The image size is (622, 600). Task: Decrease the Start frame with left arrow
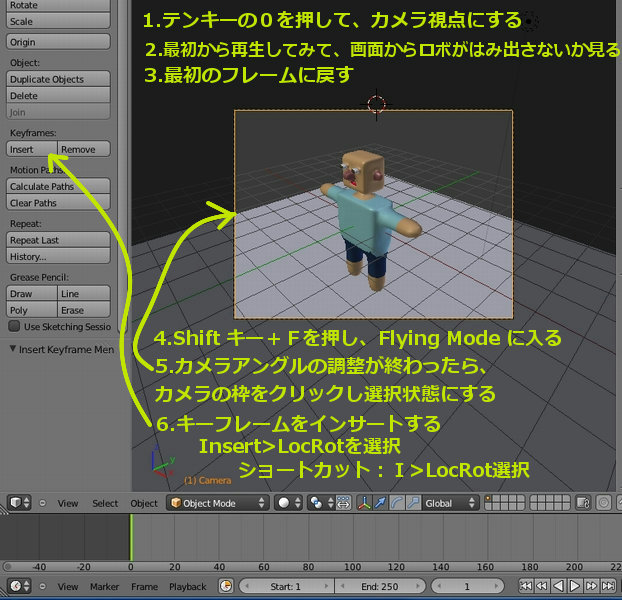[247, 586]
